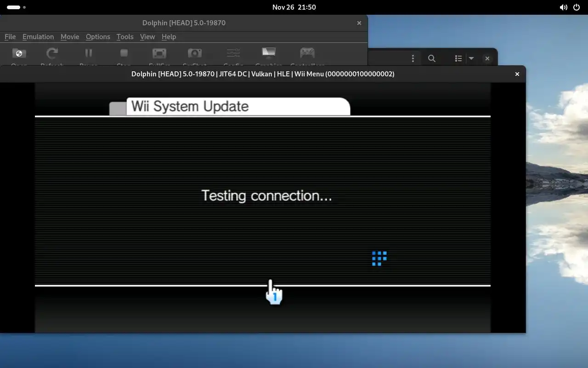Viewport: 588px width, 368px height.
Task: Expand the view options dropdown arrow
Action: [x=471, y=58]
